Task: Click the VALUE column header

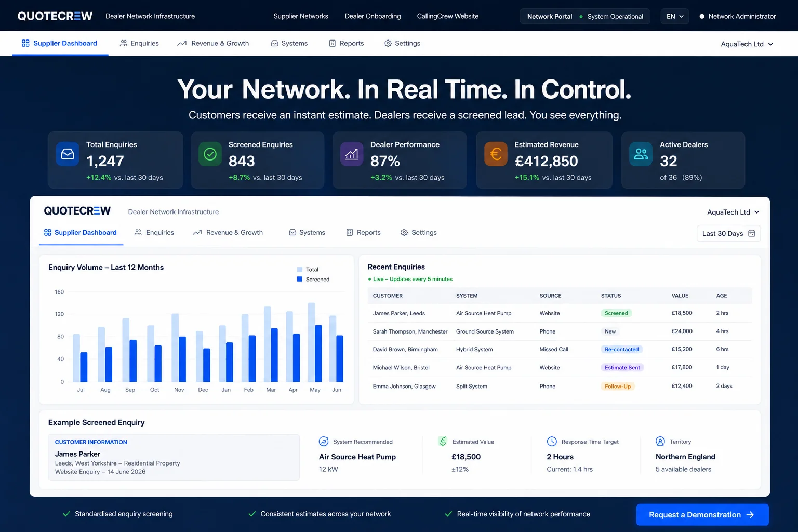Action: tap(680, 296)
